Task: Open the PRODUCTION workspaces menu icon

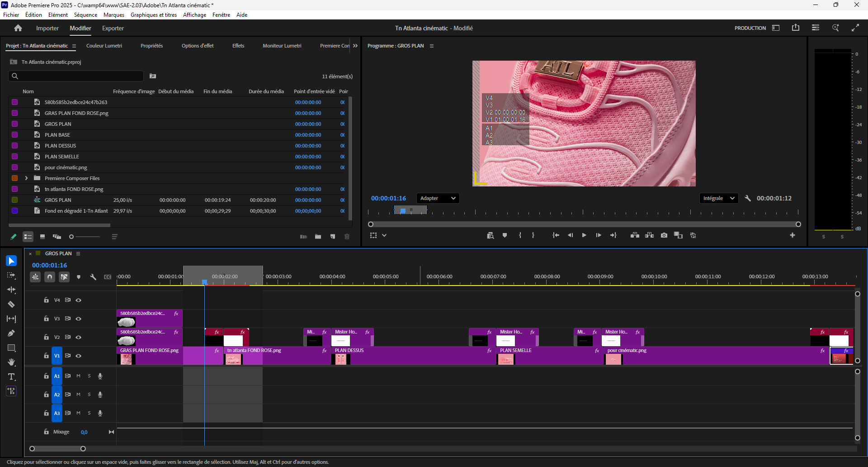Action: 776,28
